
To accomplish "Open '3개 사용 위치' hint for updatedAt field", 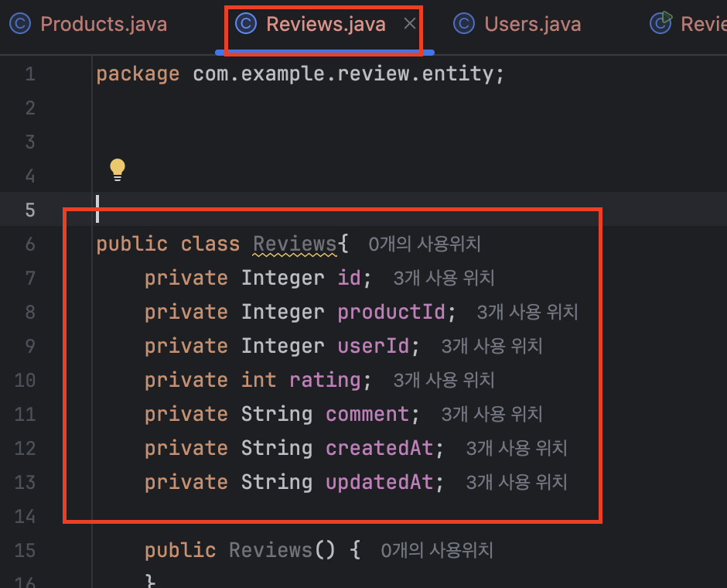I will tap(517, 482).
